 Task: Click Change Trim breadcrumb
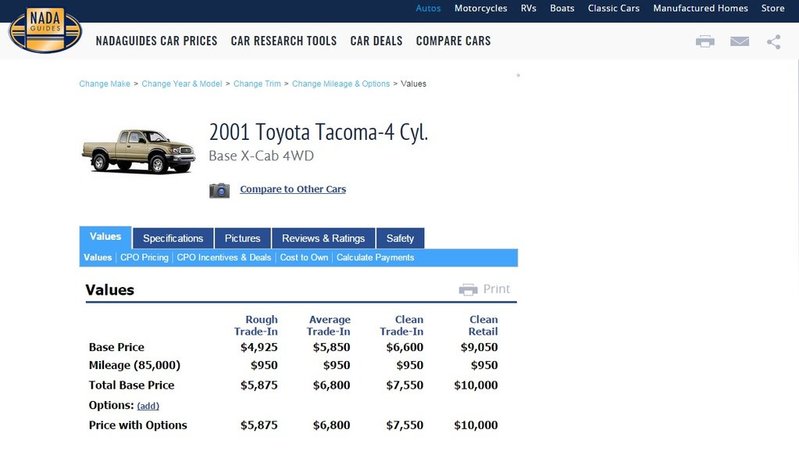[x=257, y=84]
